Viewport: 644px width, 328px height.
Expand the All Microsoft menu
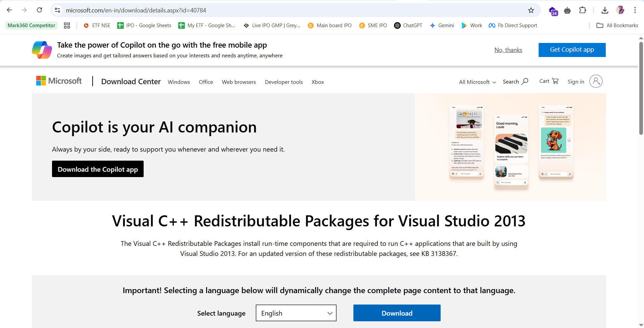(478, 82)
